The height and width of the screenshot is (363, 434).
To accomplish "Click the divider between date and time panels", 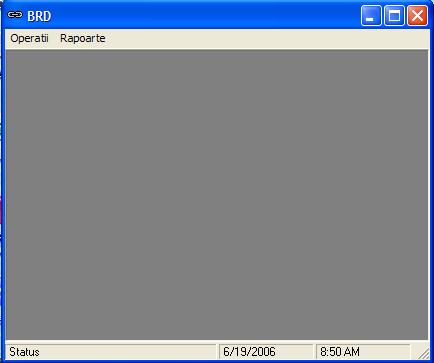I will (x=314, y=352).
